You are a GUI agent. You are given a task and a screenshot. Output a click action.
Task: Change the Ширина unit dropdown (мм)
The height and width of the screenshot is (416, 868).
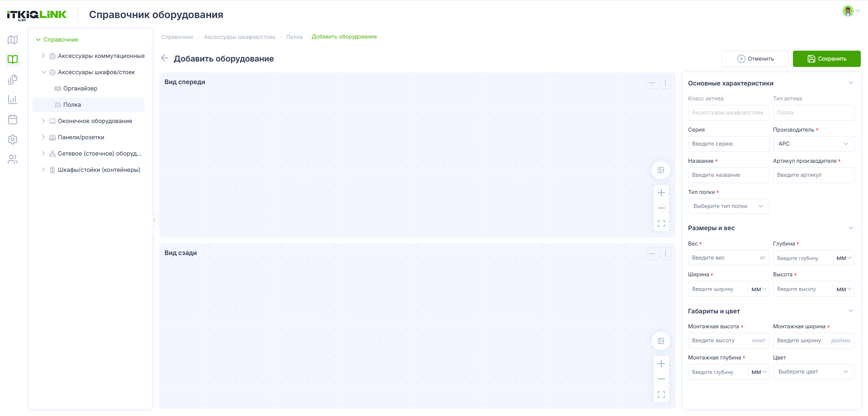tap(759, 289)
